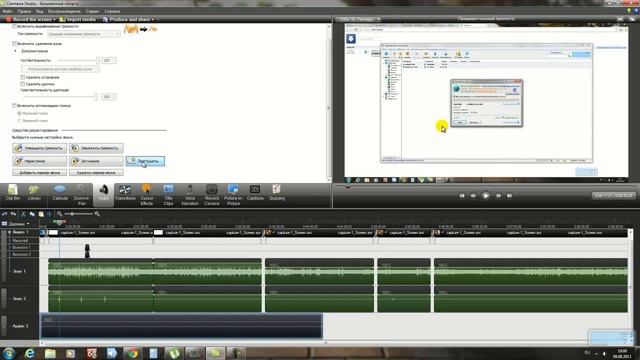Click the Import media button
The width and height of the screenshot is (640, 360).
point(78,19)
